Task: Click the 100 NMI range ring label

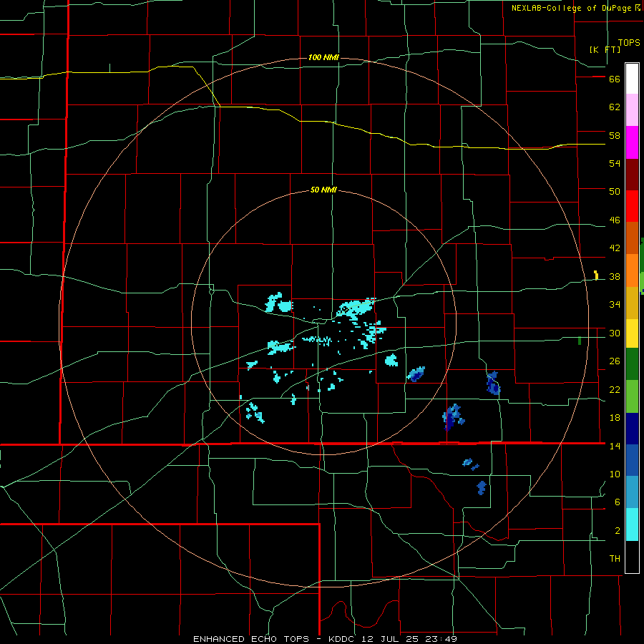Action: 323,57
